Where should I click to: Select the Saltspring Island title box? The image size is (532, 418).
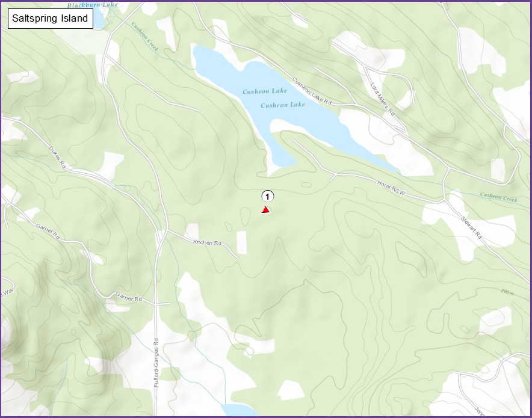(x=51, y=18)
